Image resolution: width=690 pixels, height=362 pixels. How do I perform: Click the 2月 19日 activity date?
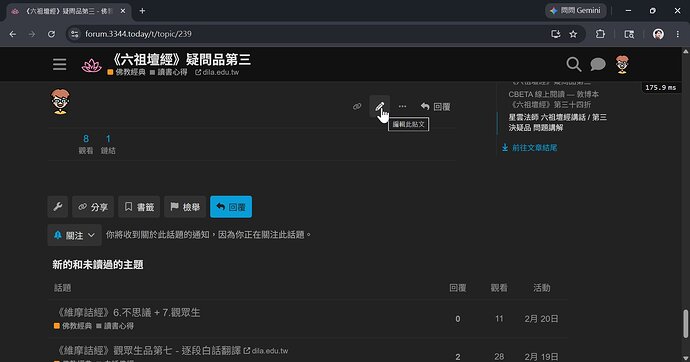pyautogui.click(x=541, y=356)
